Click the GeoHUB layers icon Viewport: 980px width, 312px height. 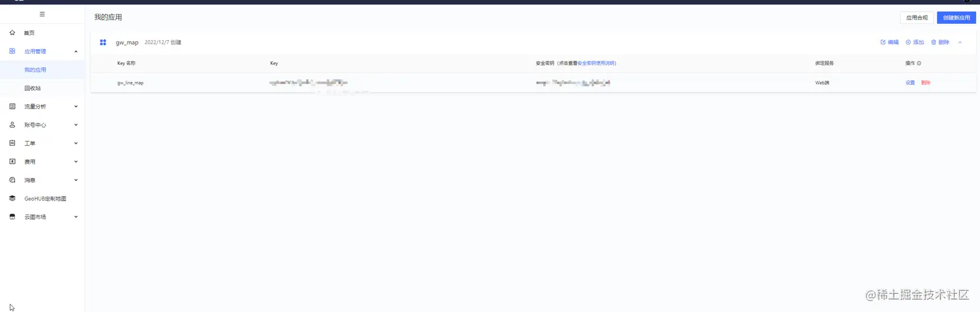(x=12, y=199)
